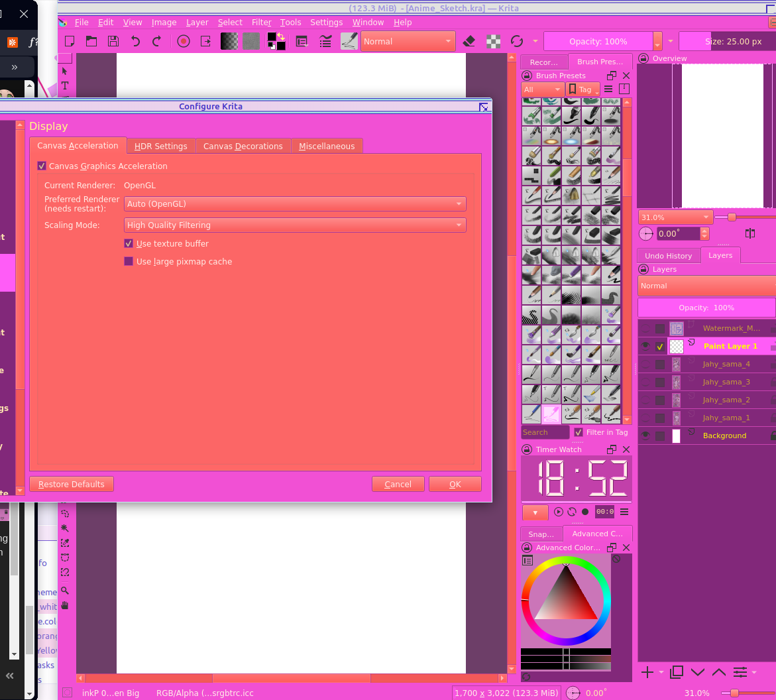Screen dimensions: 776x700
Task: Select the Text tool in toolbox
Action: pyautogui.click(x=65, y=86)
